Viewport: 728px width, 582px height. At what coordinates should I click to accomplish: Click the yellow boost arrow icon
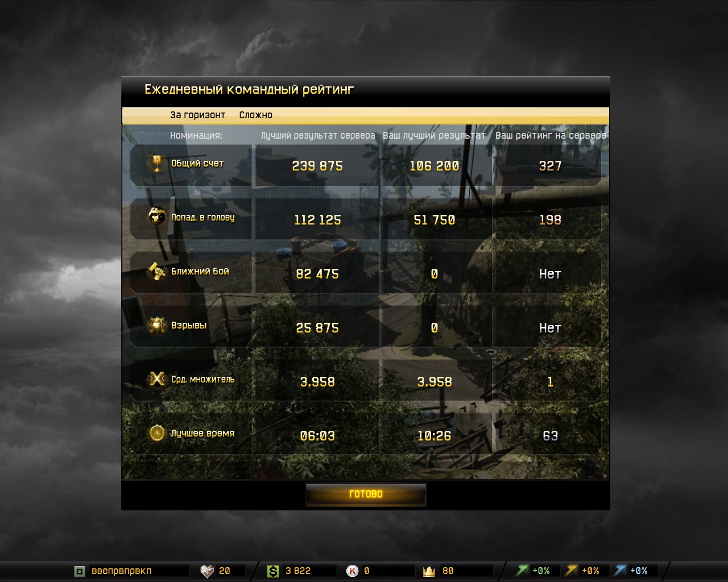pos(572,570)
